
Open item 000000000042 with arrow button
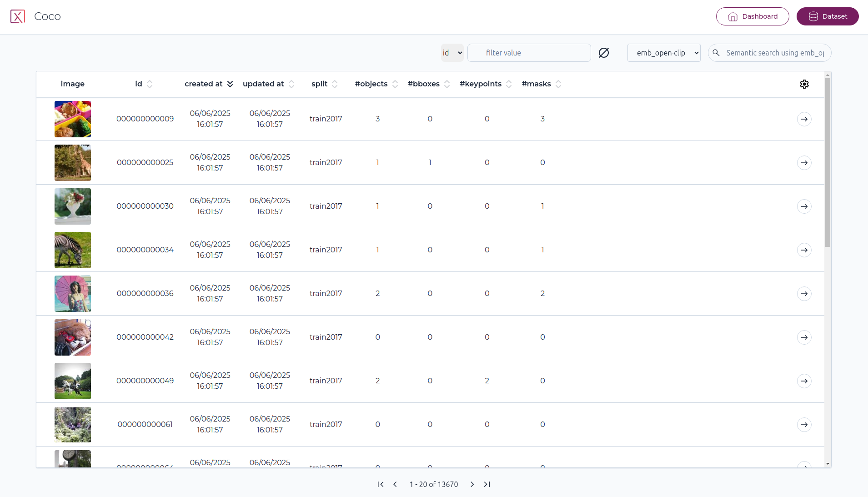(x=804, y=337)
